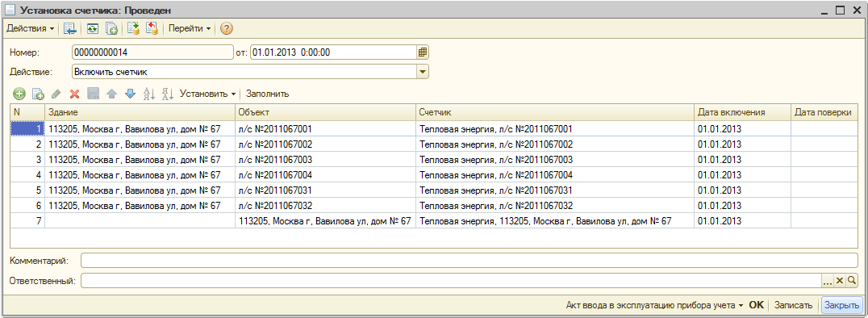Click the unpost document icon

click(152, 28)
